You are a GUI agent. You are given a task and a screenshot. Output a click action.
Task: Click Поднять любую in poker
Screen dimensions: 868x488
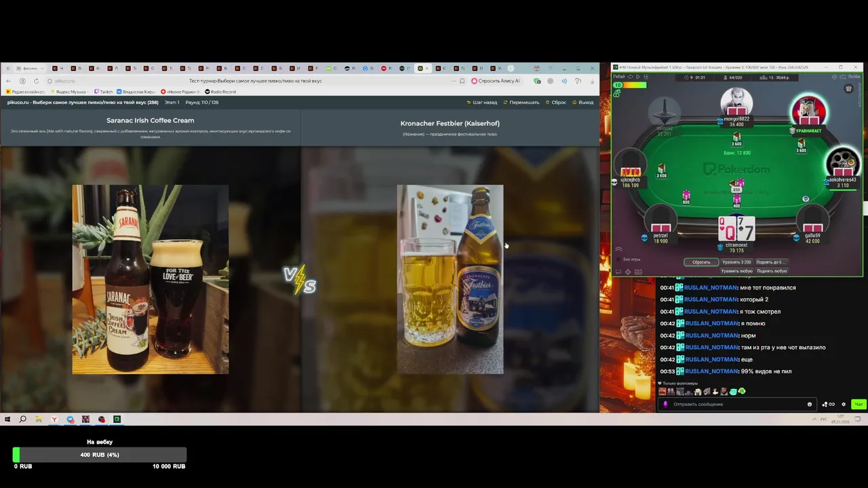[772, 270]
